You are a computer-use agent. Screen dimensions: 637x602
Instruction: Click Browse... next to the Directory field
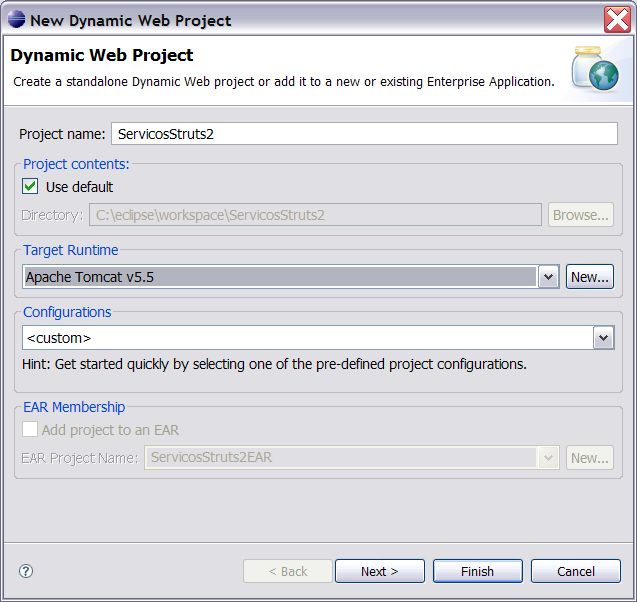[581, 215]
